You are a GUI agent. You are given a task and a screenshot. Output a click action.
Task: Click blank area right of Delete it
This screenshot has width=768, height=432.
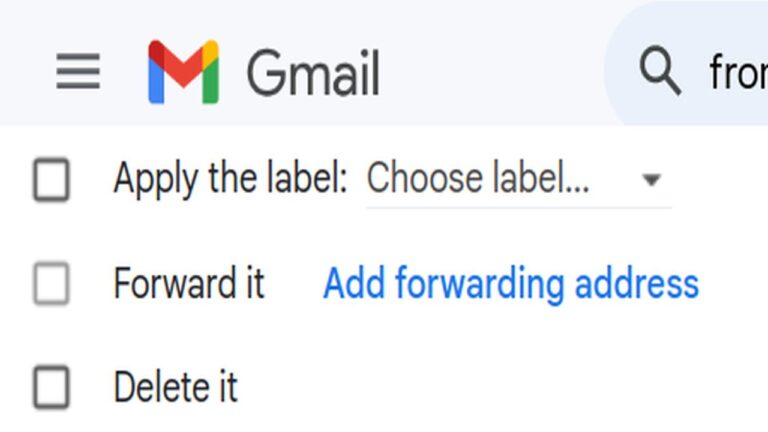[x=490, y=387]
